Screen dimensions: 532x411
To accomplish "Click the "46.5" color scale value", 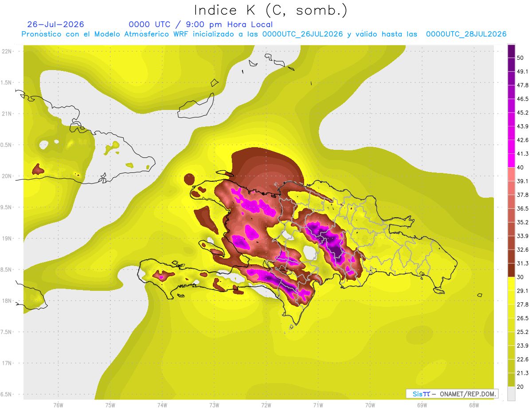I will (523, 99).
